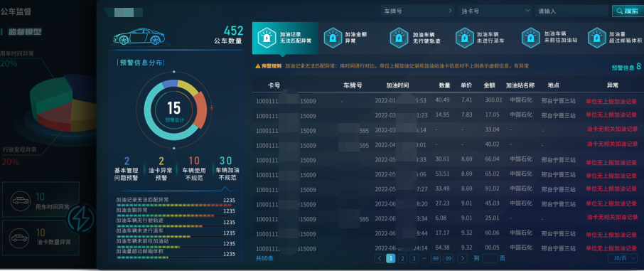Switch to the 加油车辆无行驶轨迹 tab
The image size is (644, 271).
pyautogui.click(x=415, y=38)
